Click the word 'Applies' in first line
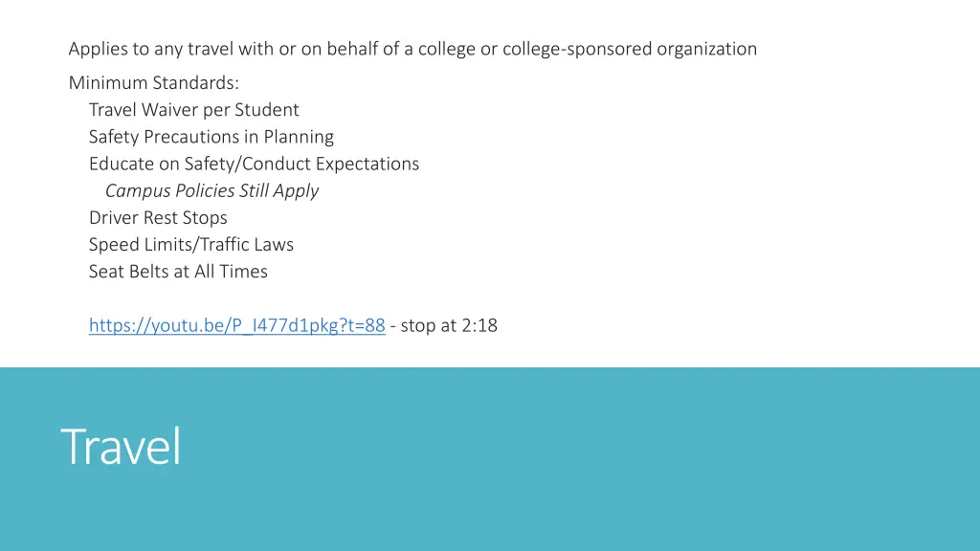 point(98,49)
